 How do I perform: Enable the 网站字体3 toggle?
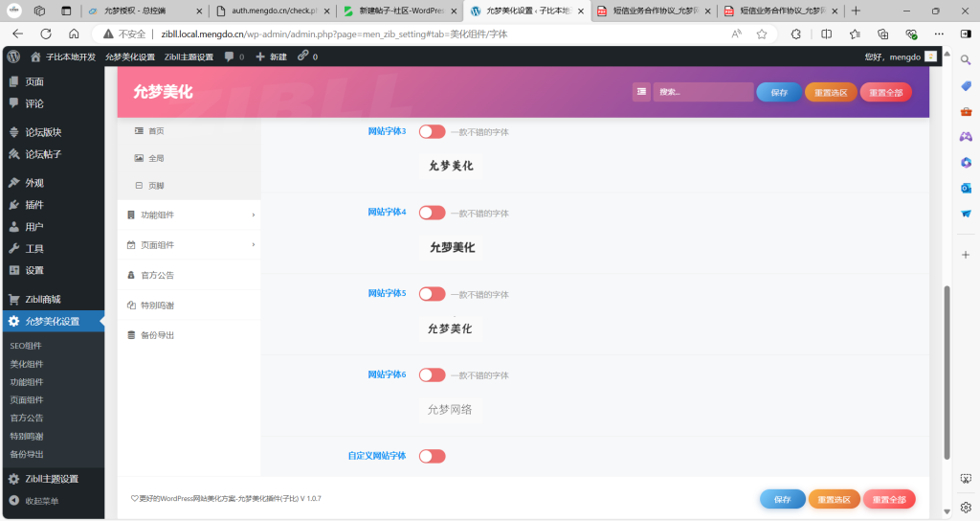click(432, 131)
